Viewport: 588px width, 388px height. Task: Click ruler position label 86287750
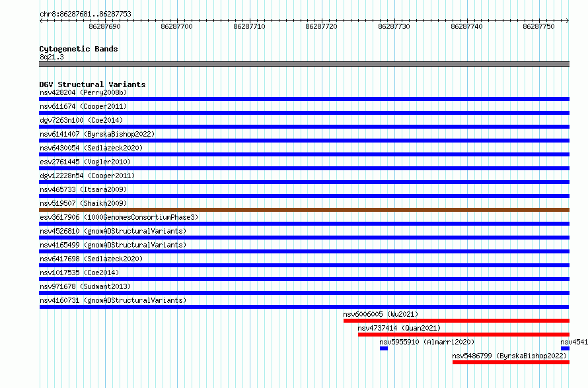pyautogui.click(x=539, y=26)
